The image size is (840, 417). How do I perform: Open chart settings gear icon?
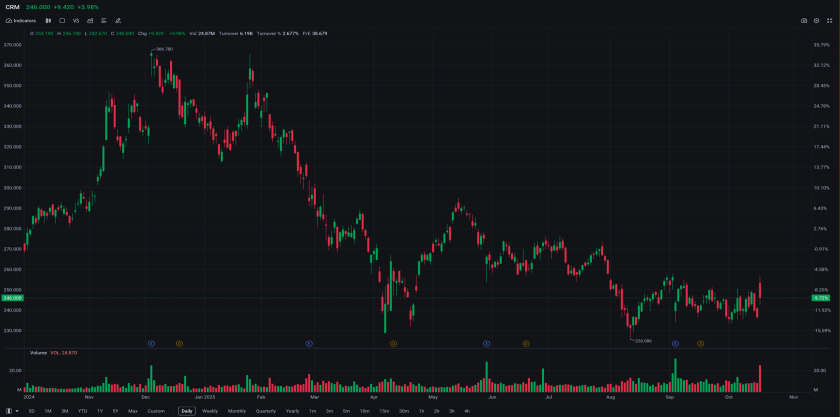(816, 20)
